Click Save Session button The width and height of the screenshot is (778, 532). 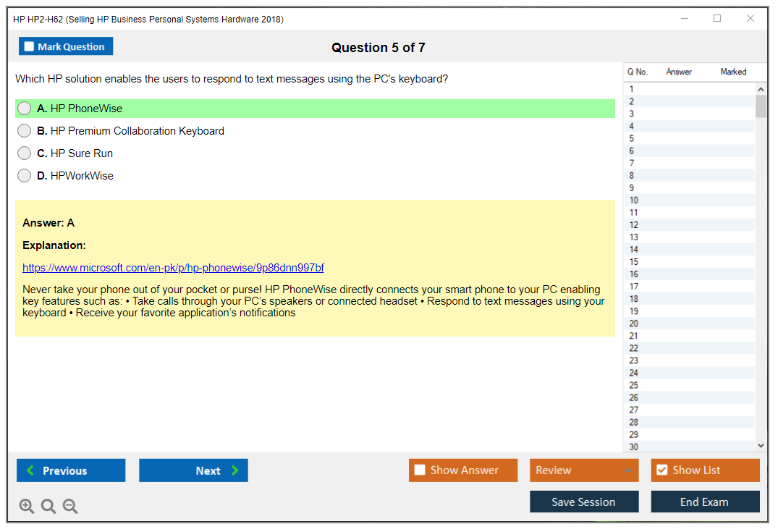584,502
